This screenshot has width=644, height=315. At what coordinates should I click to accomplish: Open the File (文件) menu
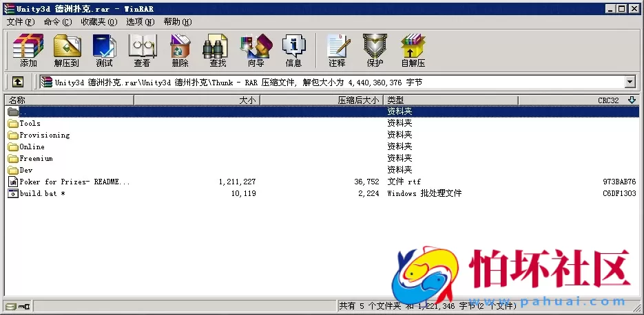(21, 22)
